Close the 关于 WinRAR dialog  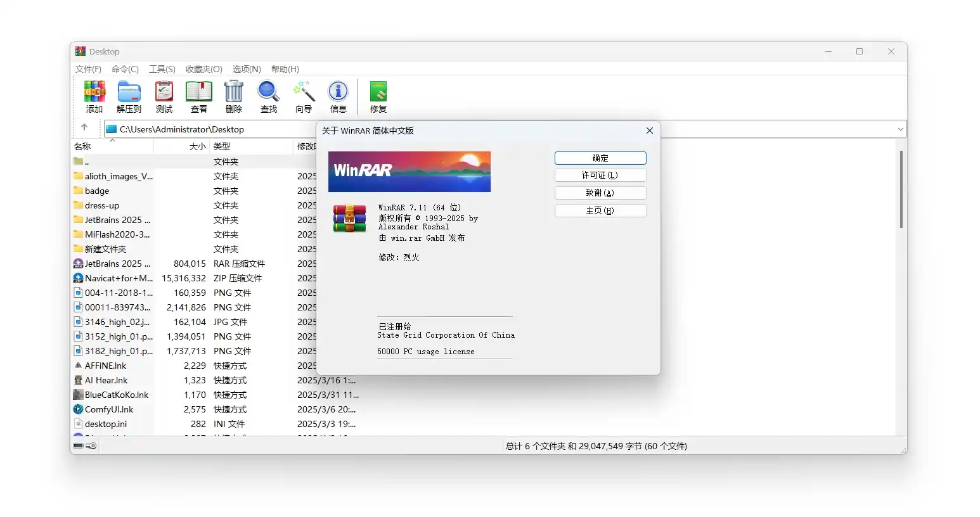649,131
